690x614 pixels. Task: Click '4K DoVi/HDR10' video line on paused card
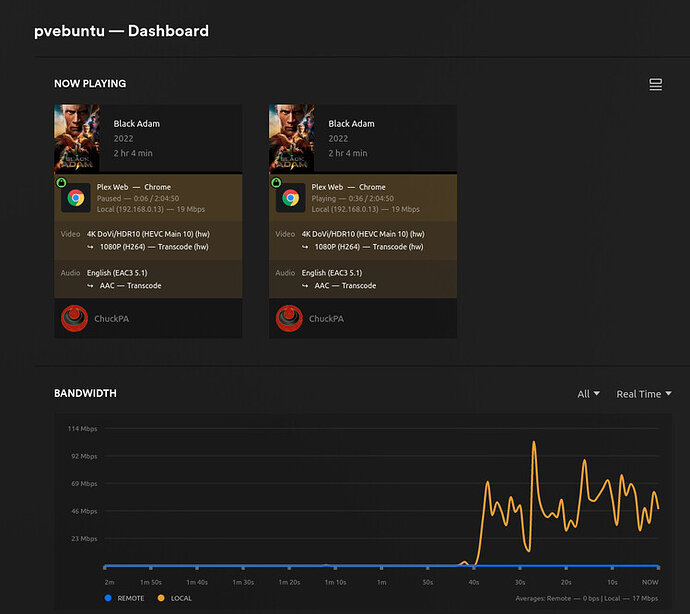(148, 234)
